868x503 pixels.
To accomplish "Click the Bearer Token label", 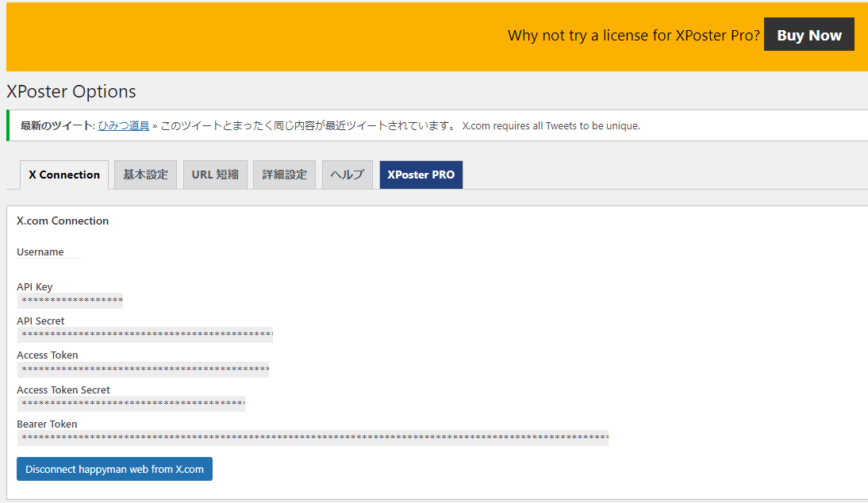I will (47, 424).
